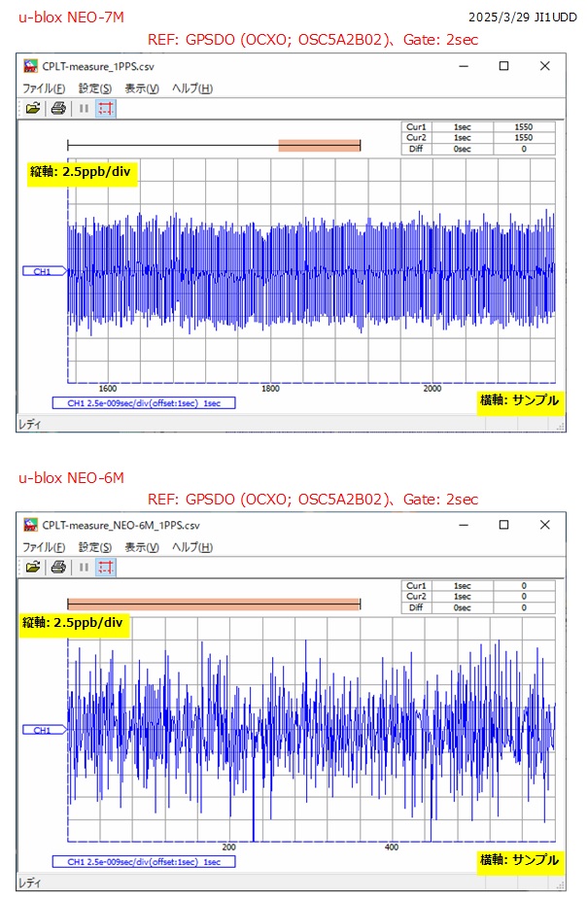588x899 pixels.
Task: Maximize the CPLT-measure_1PPS.csv window
Action: [503, 66]
